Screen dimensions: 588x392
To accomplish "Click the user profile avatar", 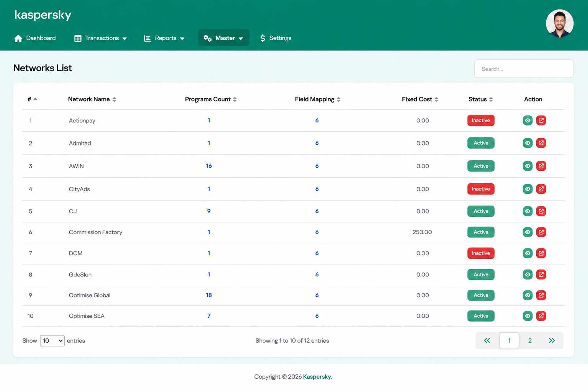I will (560, 23).
